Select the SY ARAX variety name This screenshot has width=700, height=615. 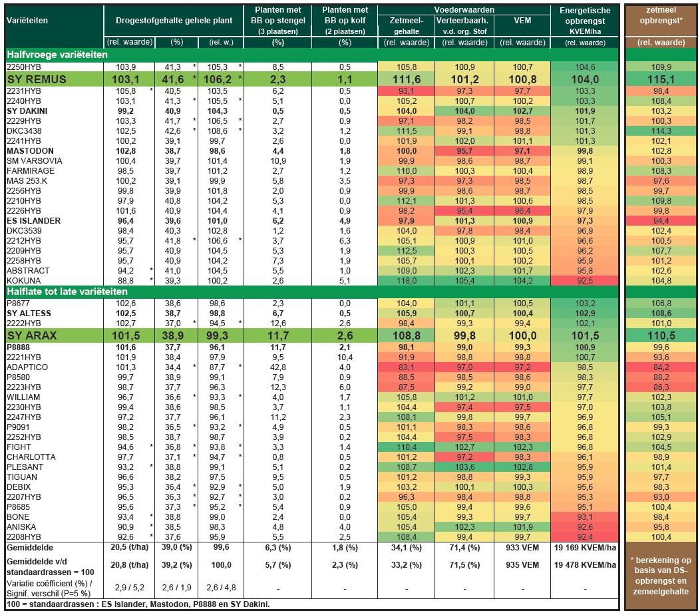(x=32, y=336)
